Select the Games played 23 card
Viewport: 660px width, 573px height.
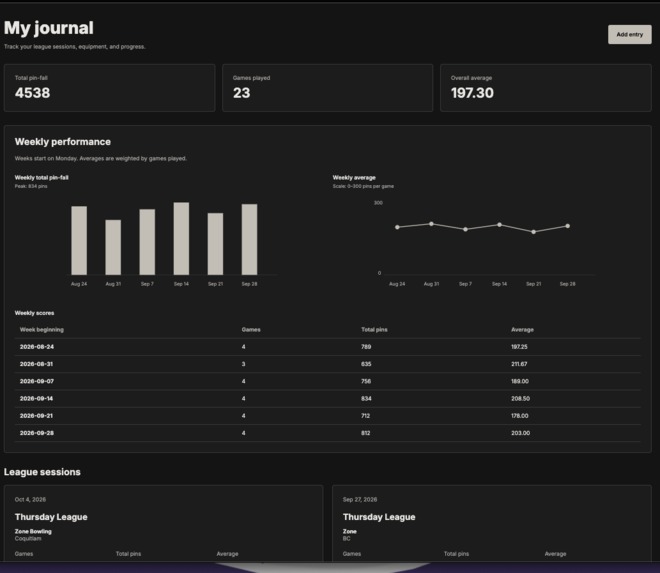pos(327,88)
